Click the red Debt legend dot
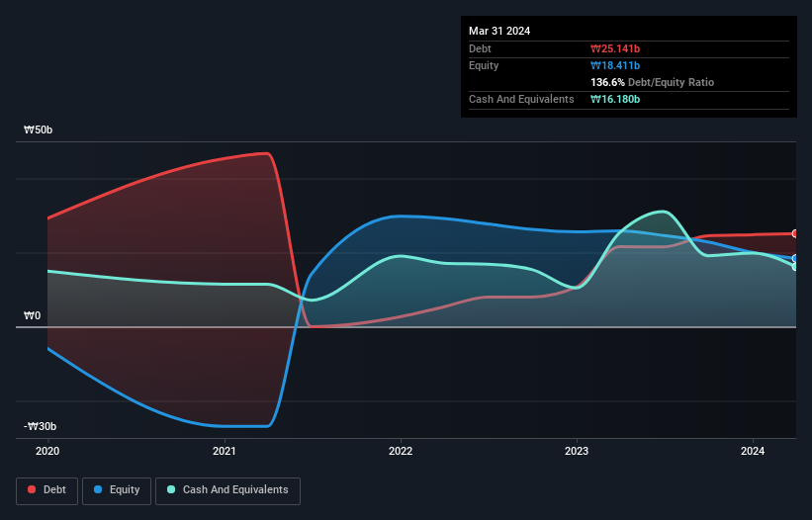This screenshot has height=520, width=812. [32, 489]
